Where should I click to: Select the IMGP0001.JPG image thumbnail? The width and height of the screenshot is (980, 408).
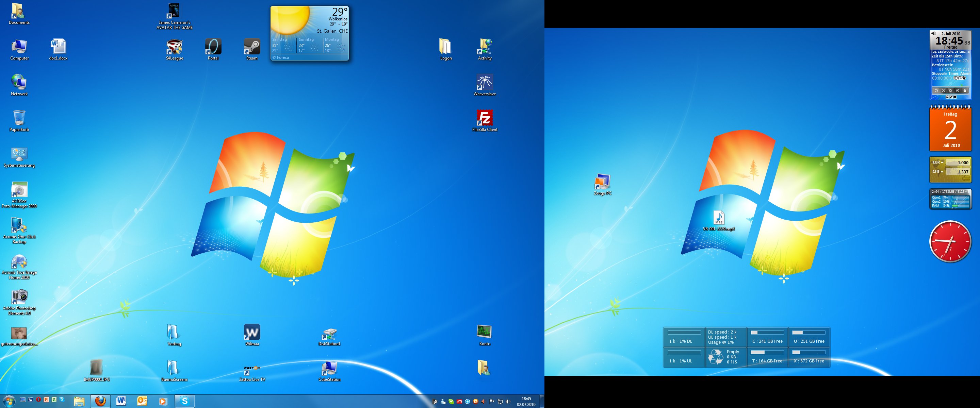click(97, 371)
